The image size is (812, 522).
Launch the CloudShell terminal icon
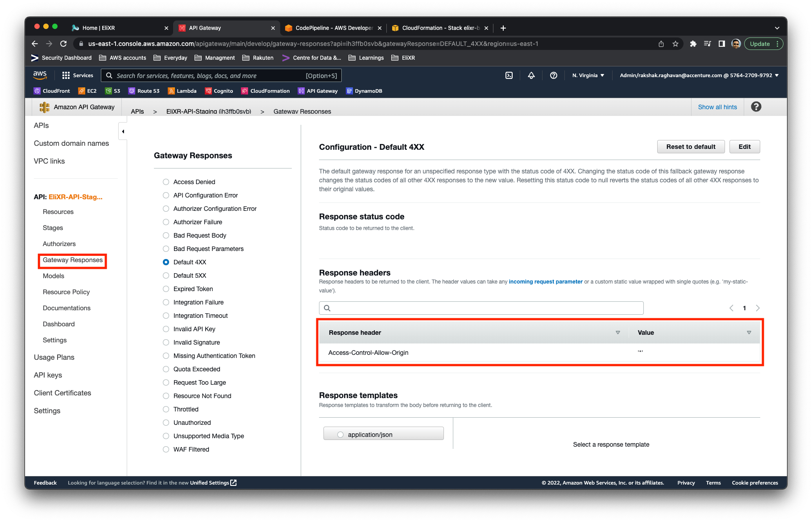pos(509,75)
